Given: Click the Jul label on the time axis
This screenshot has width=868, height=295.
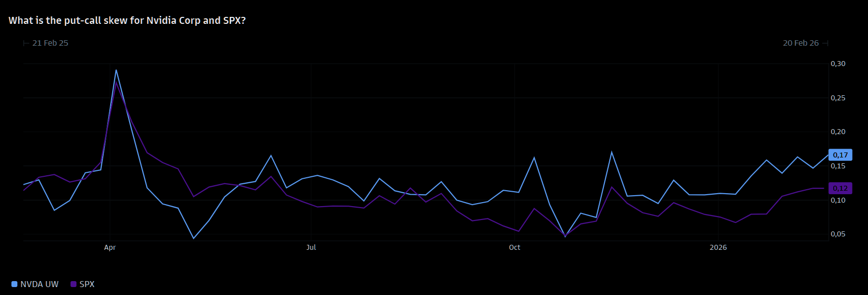Looking at the screenshot, I should point(311,247).
